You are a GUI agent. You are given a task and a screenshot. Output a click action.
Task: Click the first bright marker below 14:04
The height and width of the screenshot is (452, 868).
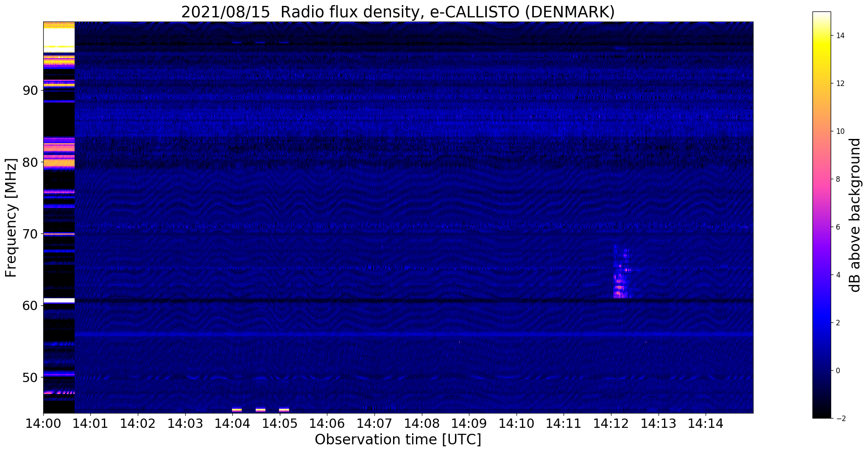237,410
